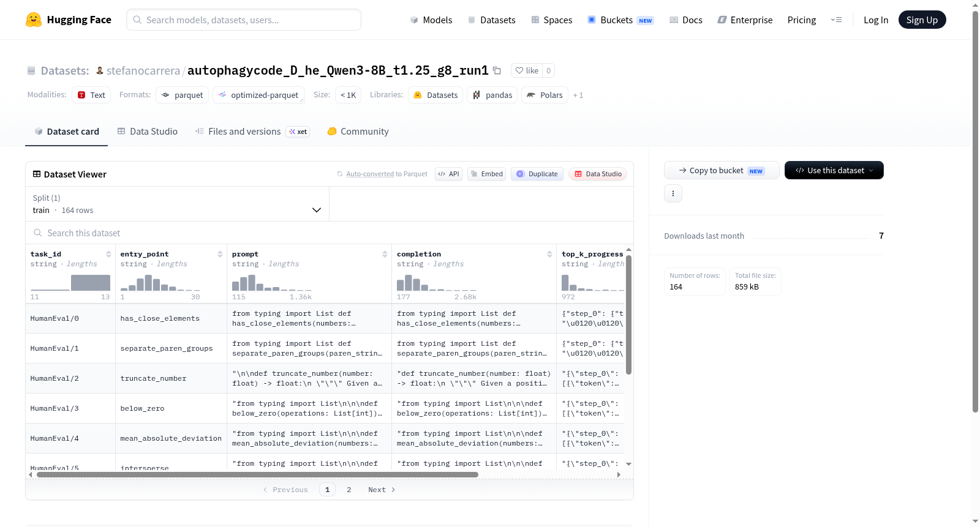Open the Docs page

(686, 20)
